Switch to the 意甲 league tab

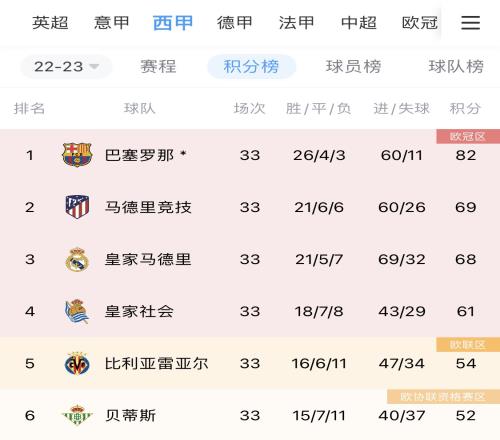tap(112, 23)
